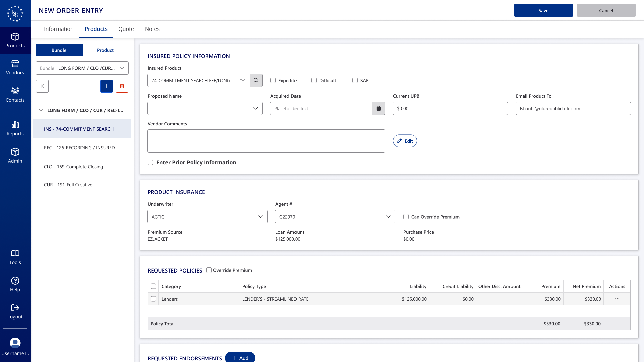Click the Edit vendor comments button
The width and height of the screenshot is (644, 362).
point(405,141)
